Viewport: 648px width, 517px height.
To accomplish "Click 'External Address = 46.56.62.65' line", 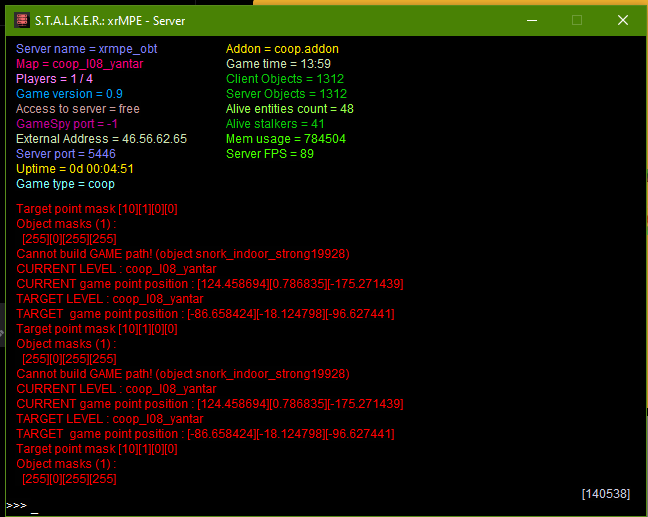I will (102, 139).
